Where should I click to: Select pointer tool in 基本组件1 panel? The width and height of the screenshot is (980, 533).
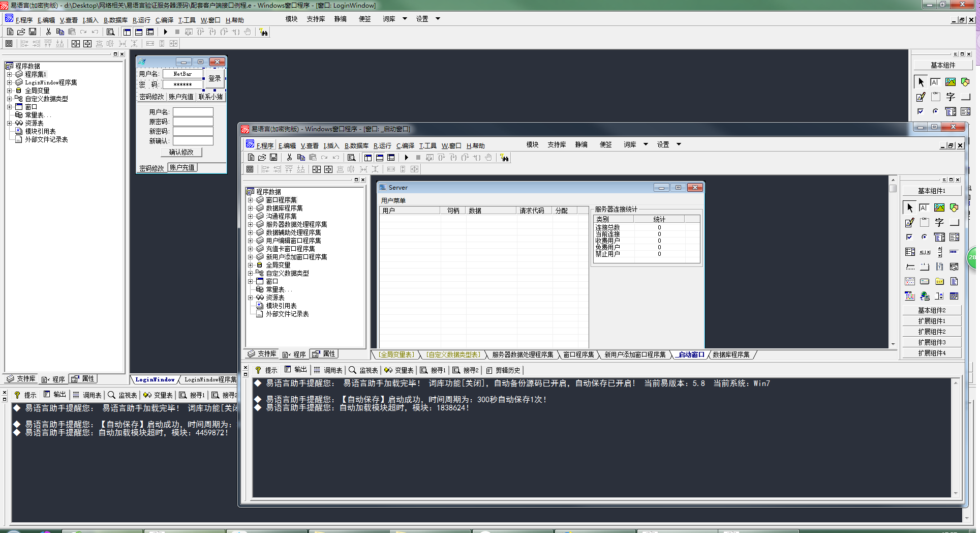pos(910,208)
